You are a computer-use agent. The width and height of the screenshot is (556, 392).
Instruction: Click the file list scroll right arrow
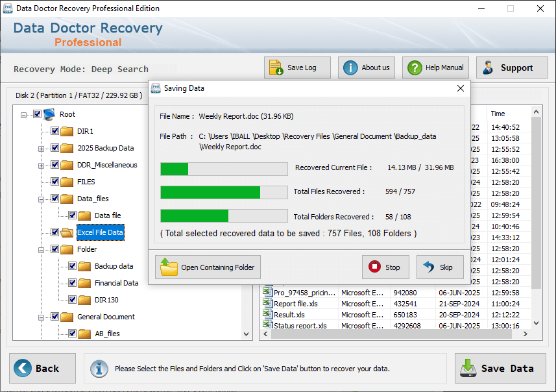(526, 334)
